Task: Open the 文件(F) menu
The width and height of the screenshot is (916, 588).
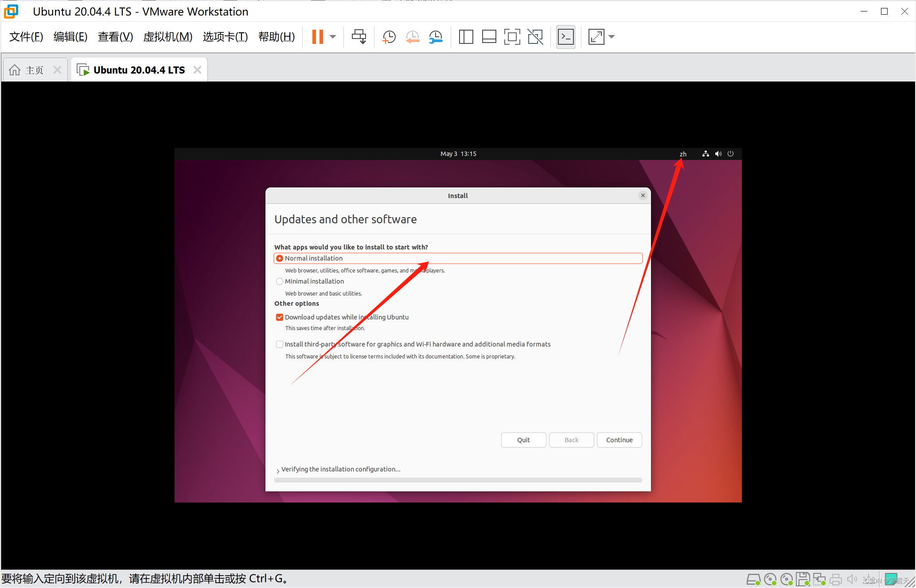Action: point(26,37)
